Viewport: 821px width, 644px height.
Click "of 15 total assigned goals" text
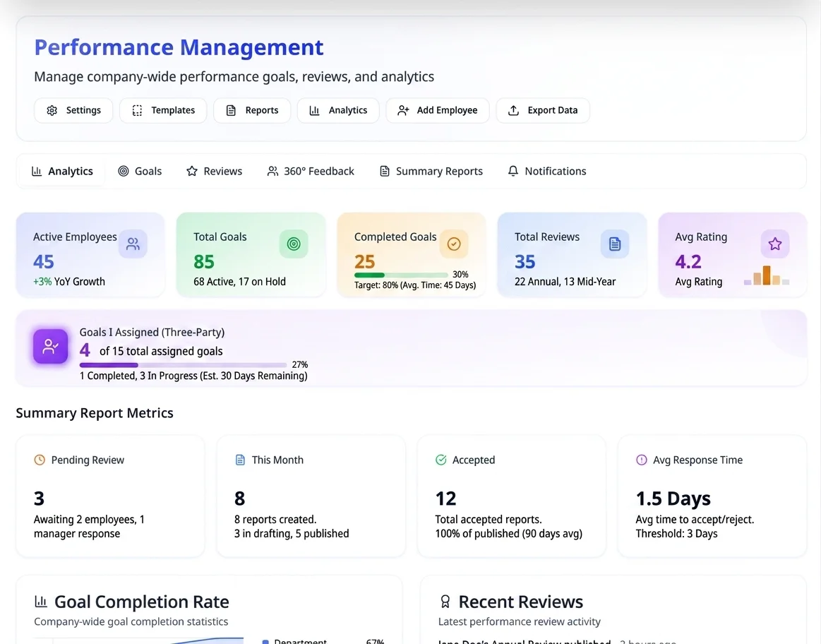tap(161, 352)
